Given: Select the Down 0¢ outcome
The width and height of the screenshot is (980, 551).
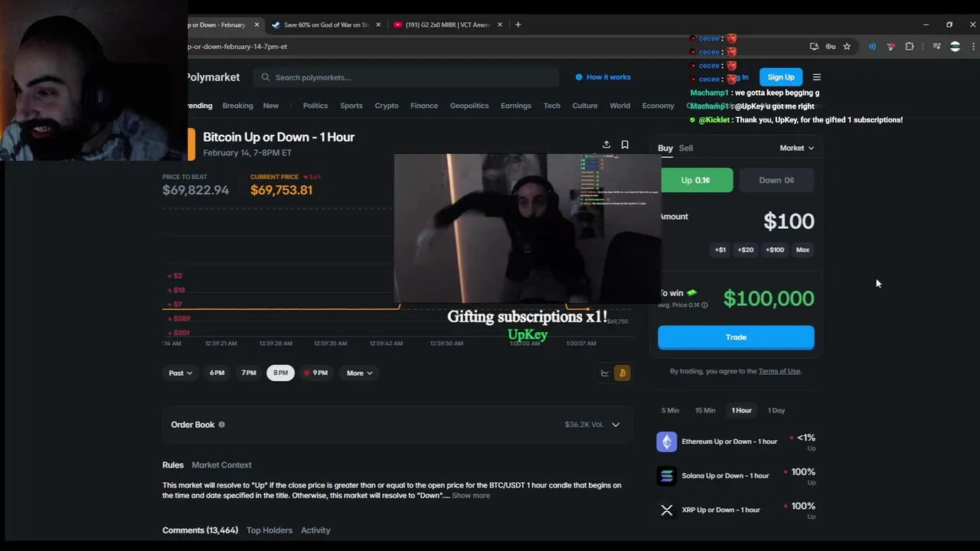Looking at the screenshot, I should point(776,181).
